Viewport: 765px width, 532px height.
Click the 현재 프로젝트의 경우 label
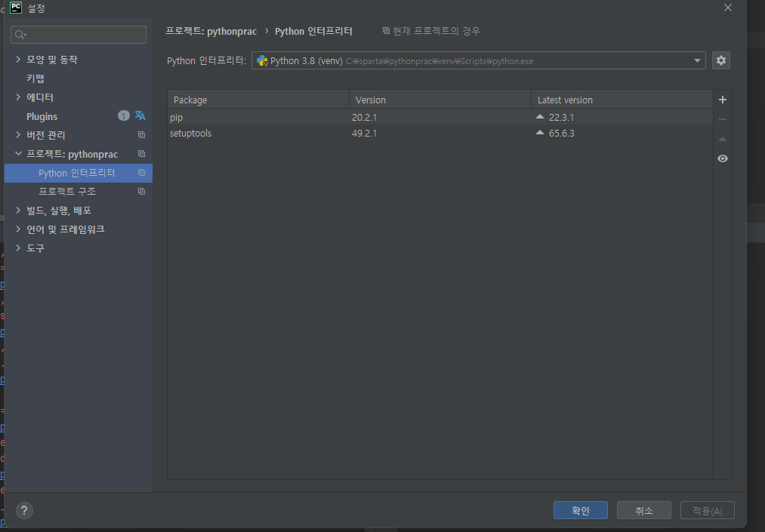[x=436, y=31]
